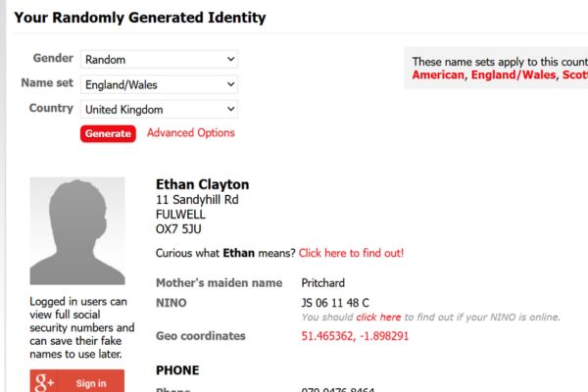Click the mother's maiden name Pritchard
The height and width of the screenshot is (392, 588).
point(323,283)
